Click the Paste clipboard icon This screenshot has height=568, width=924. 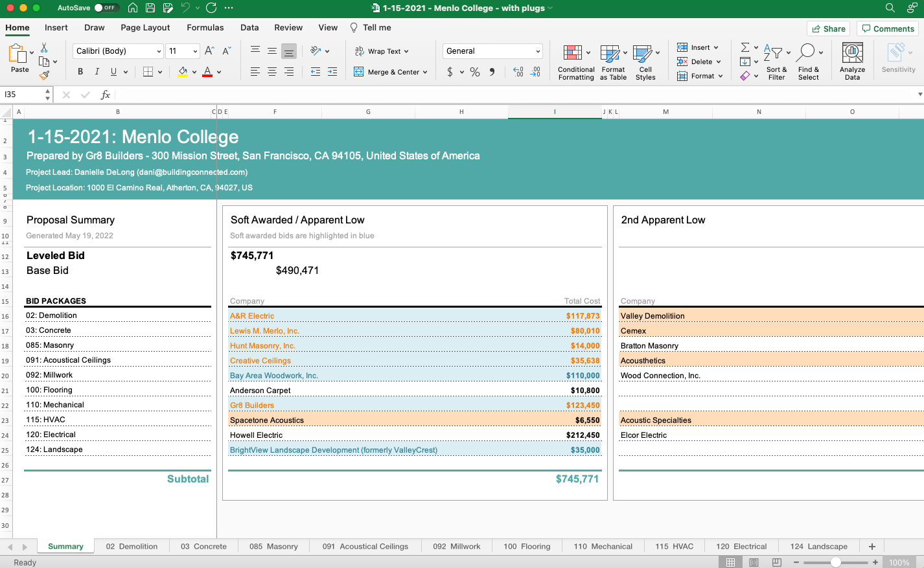click(17, 54)
